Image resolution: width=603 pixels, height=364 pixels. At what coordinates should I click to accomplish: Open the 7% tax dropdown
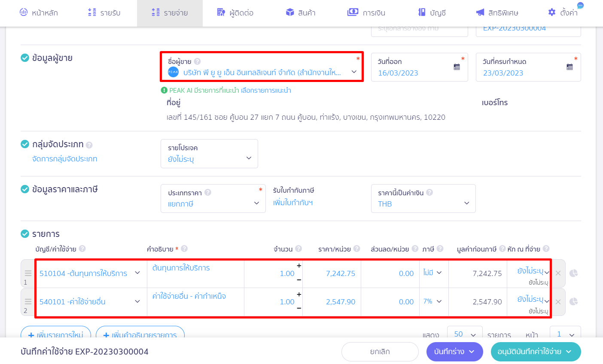coord(433,301)
